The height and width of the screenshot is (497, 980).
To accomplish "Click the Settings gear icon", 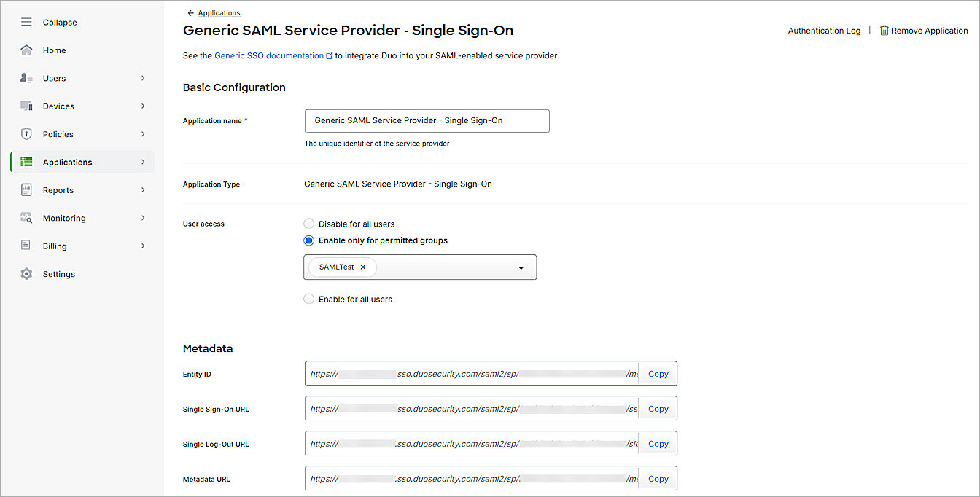I will pos(26,274).
